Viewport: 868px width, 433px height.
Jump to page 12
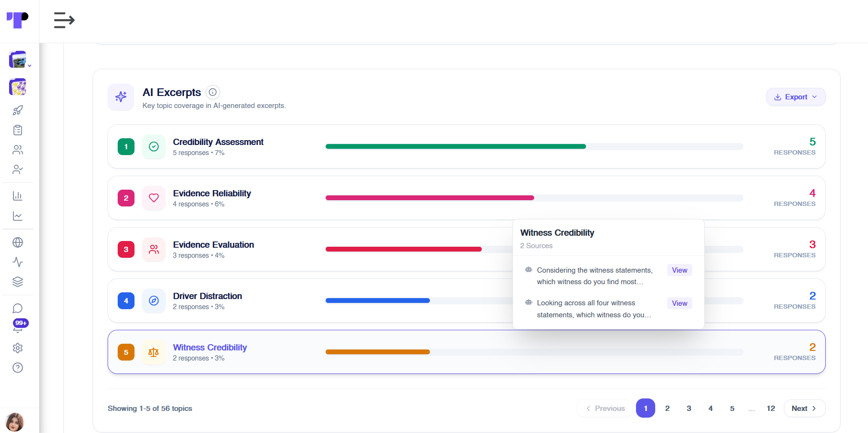tap(770, 409)
